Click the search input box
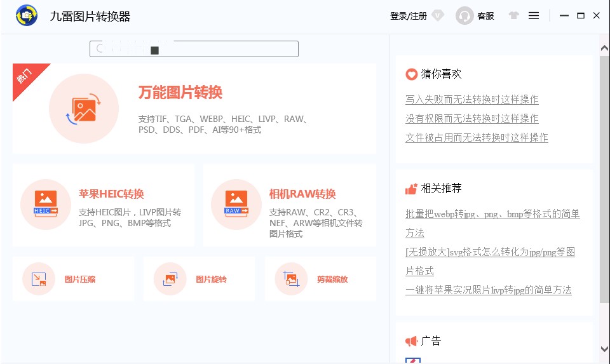The height and width of the screenshot is (364, 610). pyautogui.click(x=194, y=49)
